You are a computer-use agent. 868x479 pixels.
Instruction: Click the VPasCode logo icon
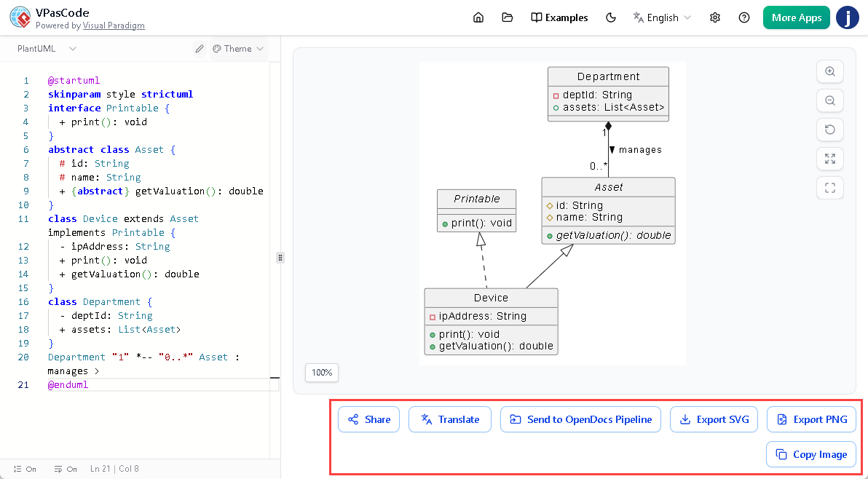tap(20, 17)
